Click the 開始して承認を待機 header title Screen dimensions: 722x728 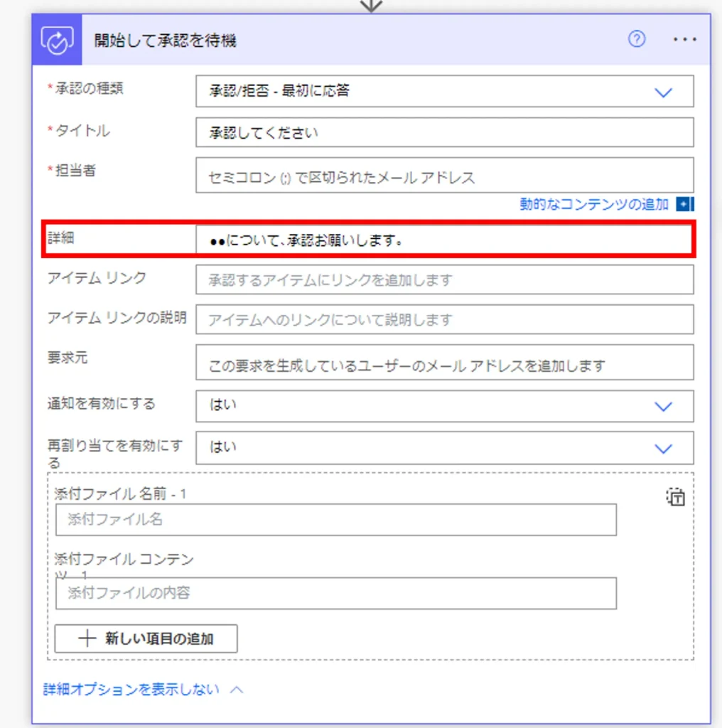click(166, 41)
